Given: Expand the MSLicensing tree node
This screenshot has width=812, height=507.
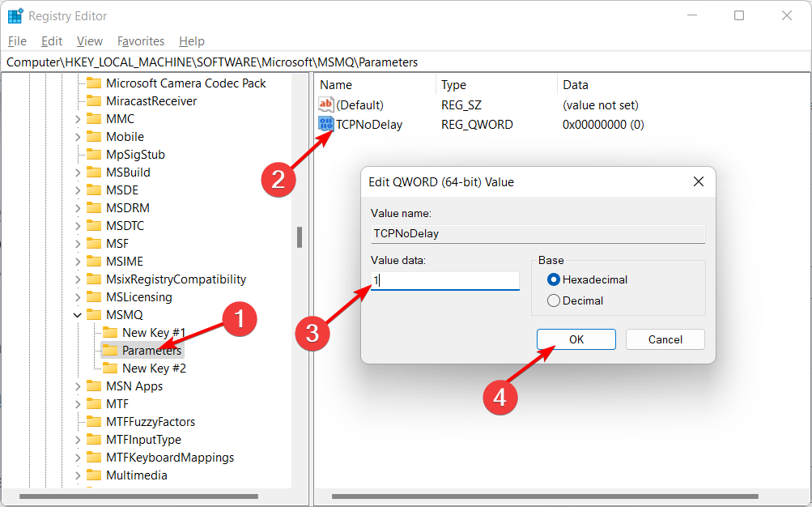Looking at the screenshot, I should [78, 297].
